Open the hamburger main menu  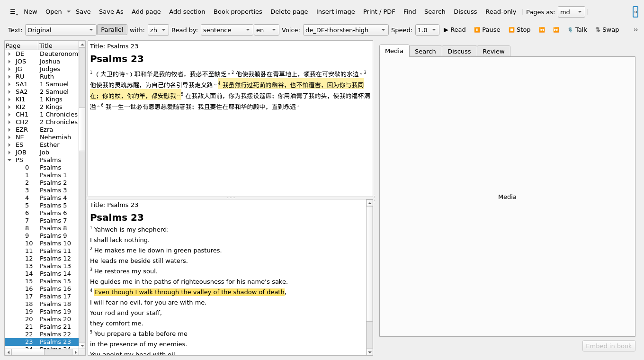click(14, 12)
